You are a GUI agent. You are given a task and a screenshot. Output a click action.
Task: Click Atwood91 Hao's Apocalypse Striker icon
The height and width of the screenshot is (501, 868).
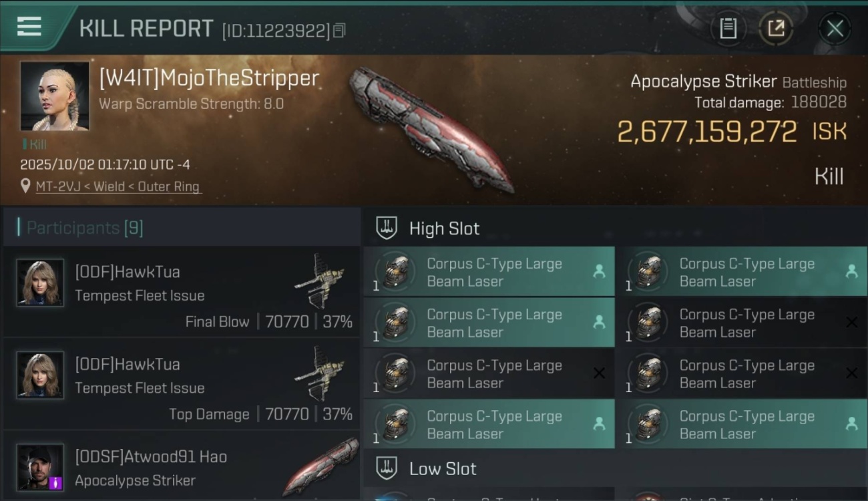click(320, 466)
